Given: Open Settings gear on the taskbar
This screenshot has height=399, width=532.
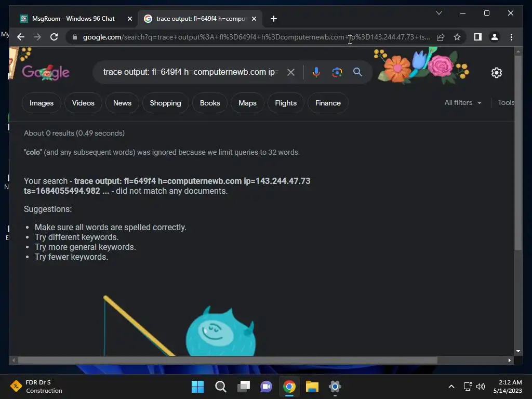Looking at the screenshot, I should click(x=335, y=387).
